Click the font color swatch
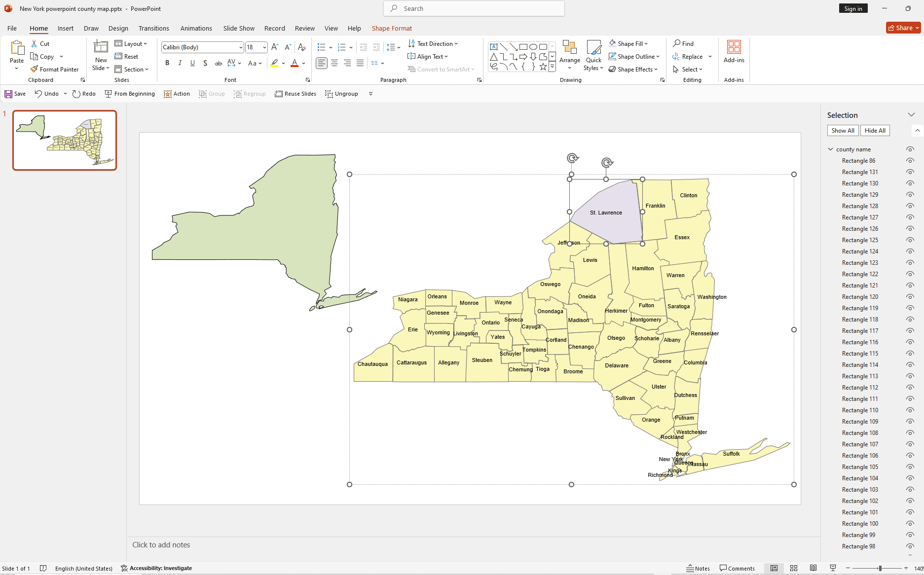924x575 pixels. coord(295,63)
